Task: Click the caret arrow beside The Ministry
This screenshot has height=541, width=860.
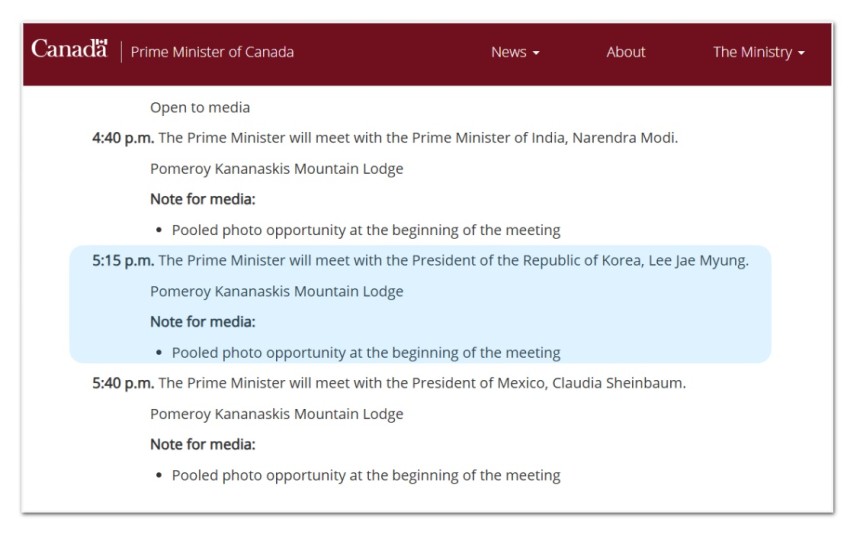Action: click(801, 53)
